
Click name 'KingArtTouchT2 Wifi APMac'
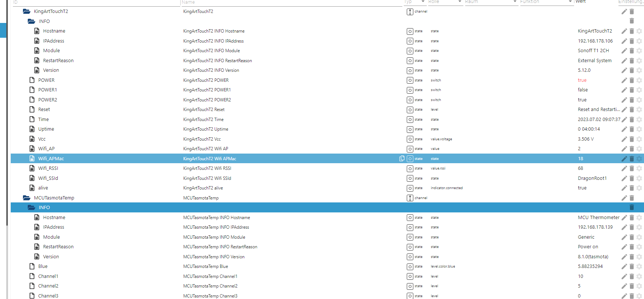click(x=209, y=159)
